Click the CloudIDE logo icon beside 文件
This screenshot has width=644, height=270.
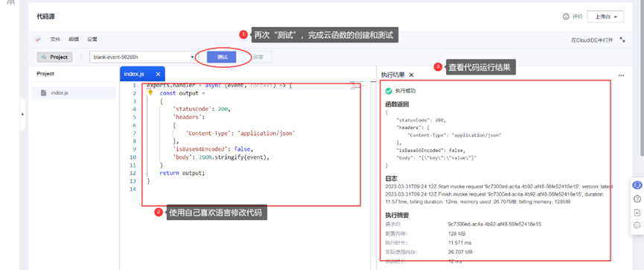pyautogui.click(x=38, y=40)
